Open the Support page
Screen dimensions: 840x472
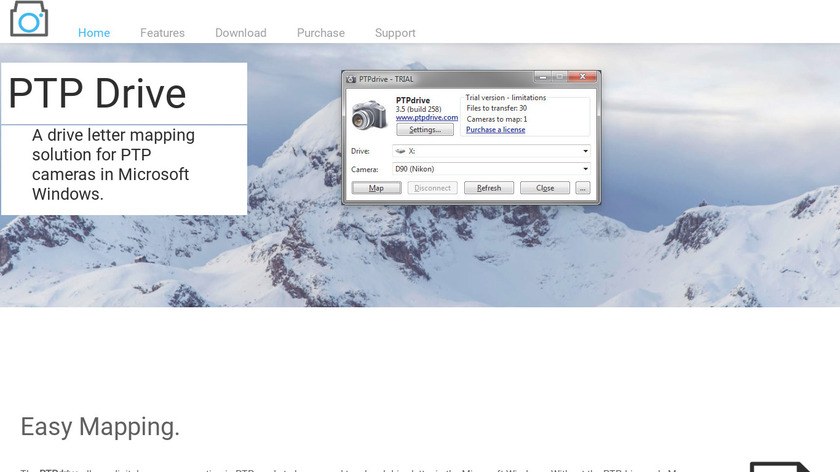point(395,33)
